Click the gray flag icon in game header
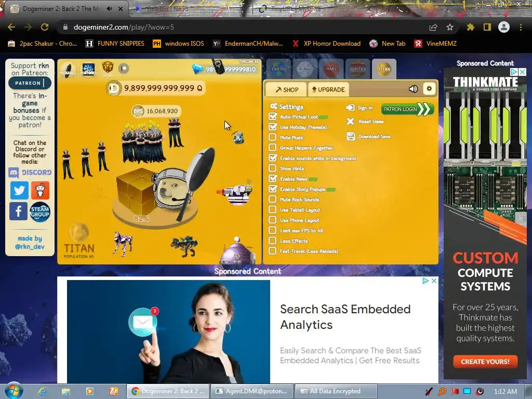This screenshot has width=532, height=399. [x=124, y=69]
